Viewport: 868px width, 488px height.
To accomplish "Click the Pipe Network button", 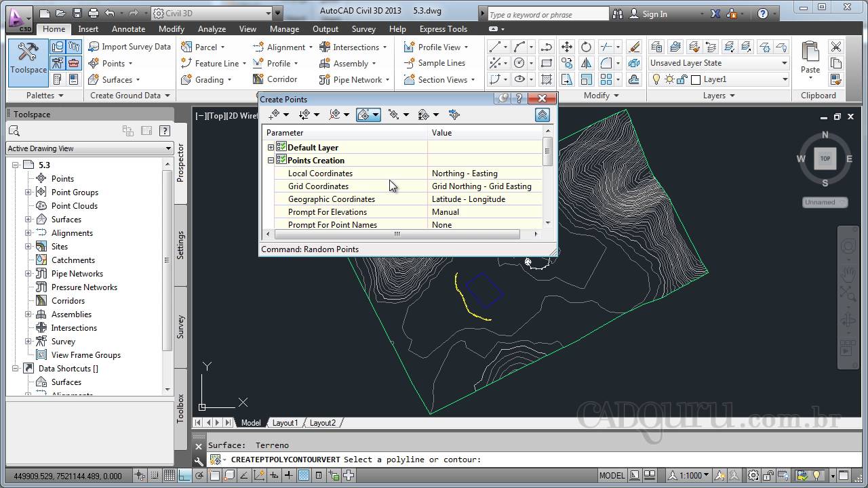I will pyautogui.click(x=354, y=79).
